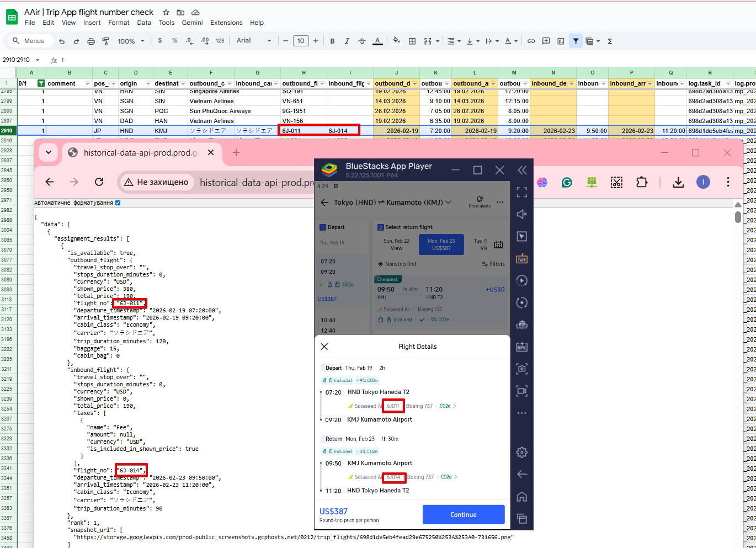The width and height of the screenshot is (756, 548).
Task: Click the BlueStacks Install APK icon
Action: [x=521, y=347]
